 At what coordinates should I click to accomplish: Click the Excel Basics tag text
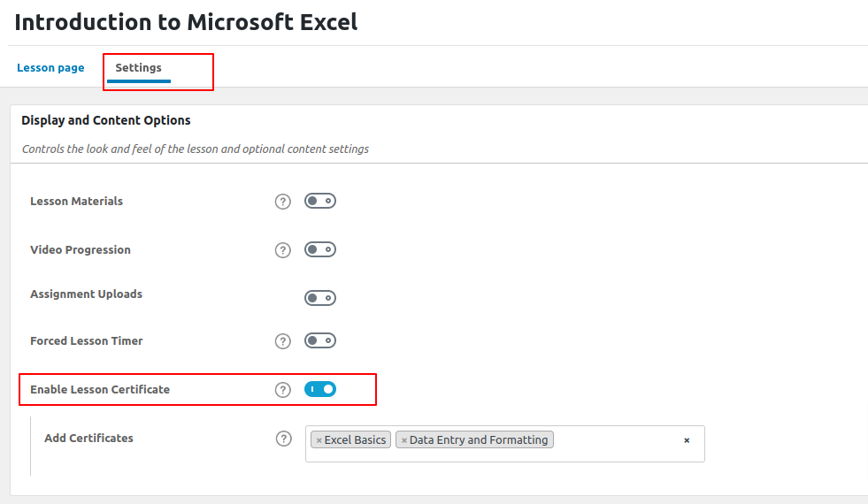355,439
